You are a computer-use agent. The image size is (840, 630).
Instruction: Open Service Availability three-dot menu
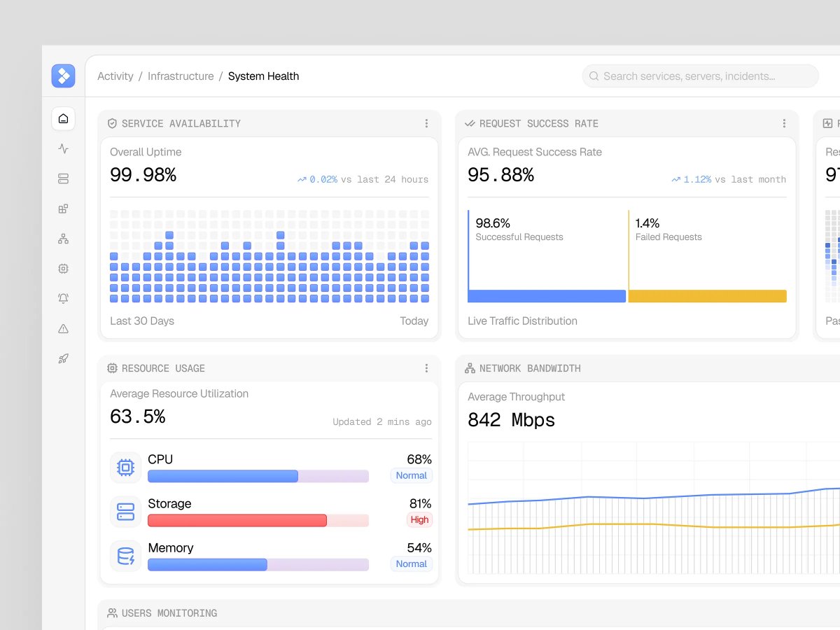tap(426, 123)
